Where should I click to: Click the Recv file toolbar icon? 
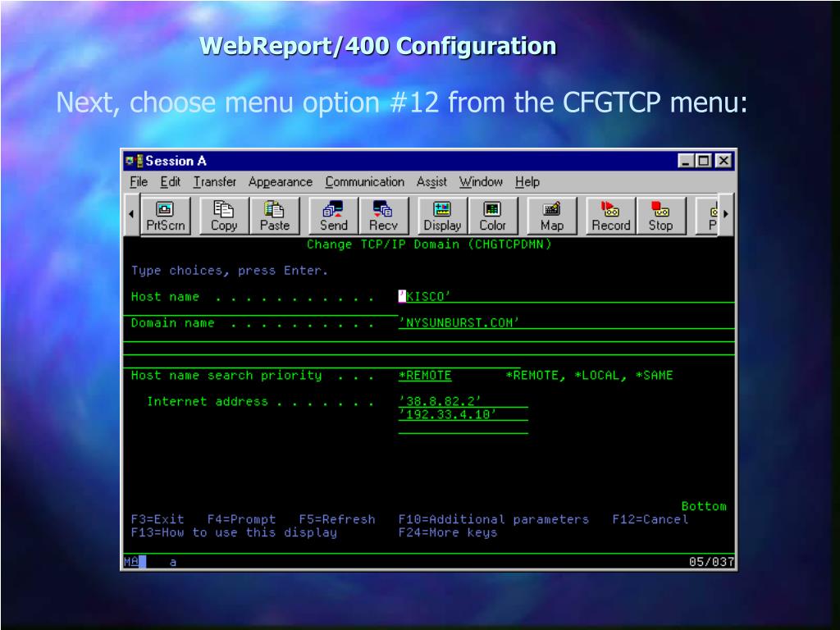click(x=383, y=216)
